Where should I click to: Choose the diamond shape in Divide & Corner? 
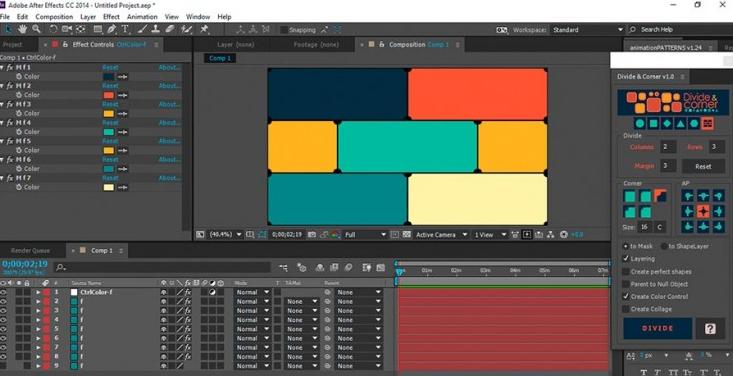[667, 123]
